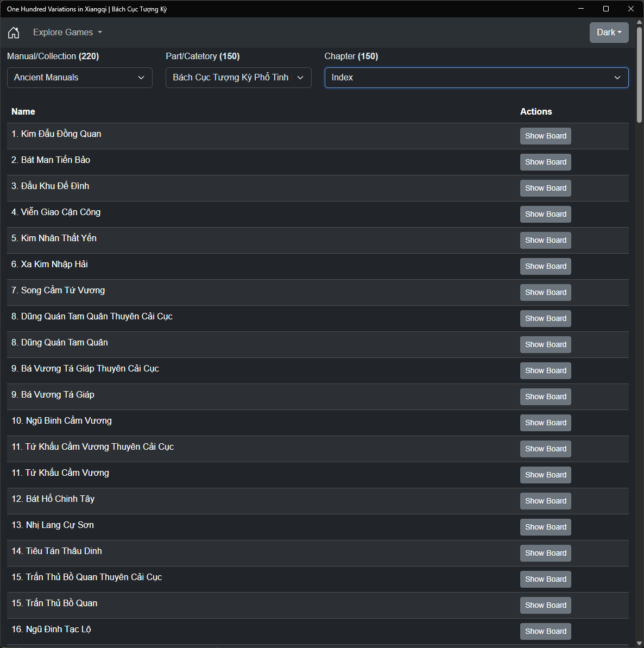Close the Xiangqi application window
This screenshot has height=648, width=644.
pyautogui.click(x=631, y=9)
